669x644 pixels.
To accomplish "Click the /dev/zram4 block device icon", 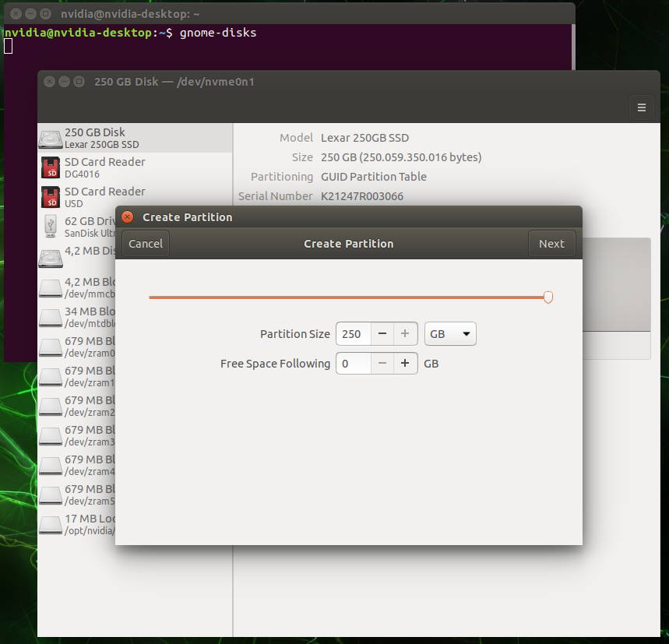I will (x=51, y=466).
